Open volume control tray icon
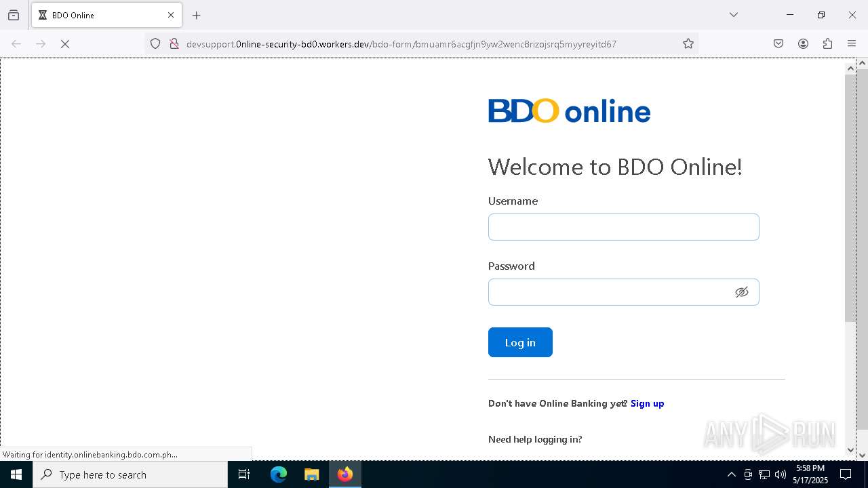Viewport: 868px width, 488px height. 781,474
